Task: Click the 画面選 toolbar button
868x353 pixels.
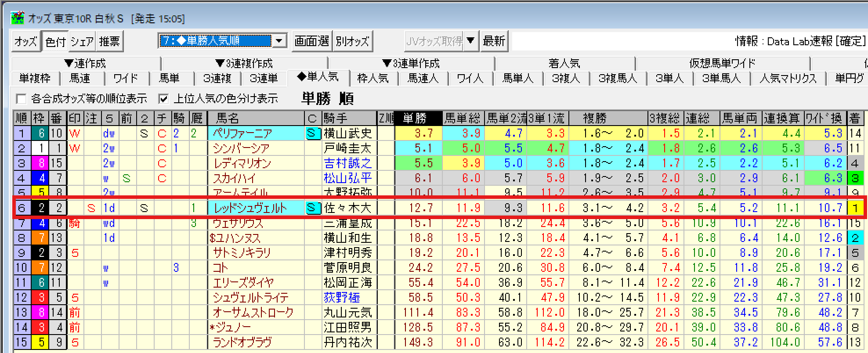Action: click(311, 41)
